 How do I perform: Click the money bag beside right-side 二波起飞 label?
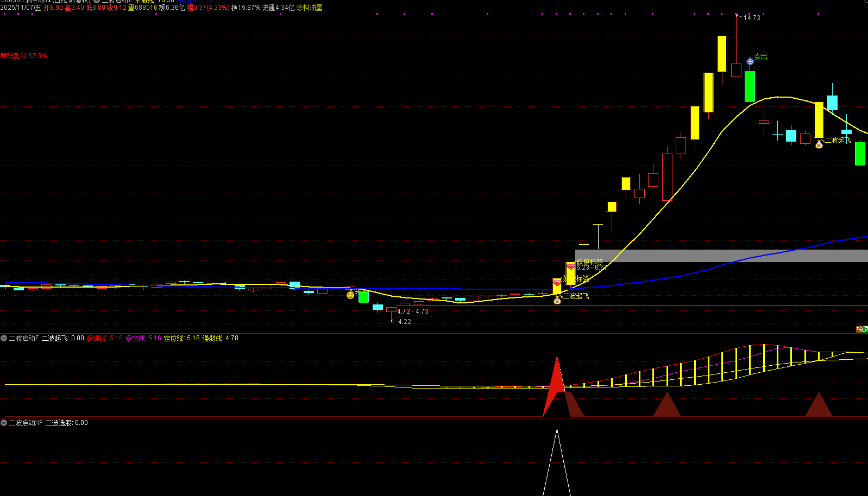coord(819,144)
